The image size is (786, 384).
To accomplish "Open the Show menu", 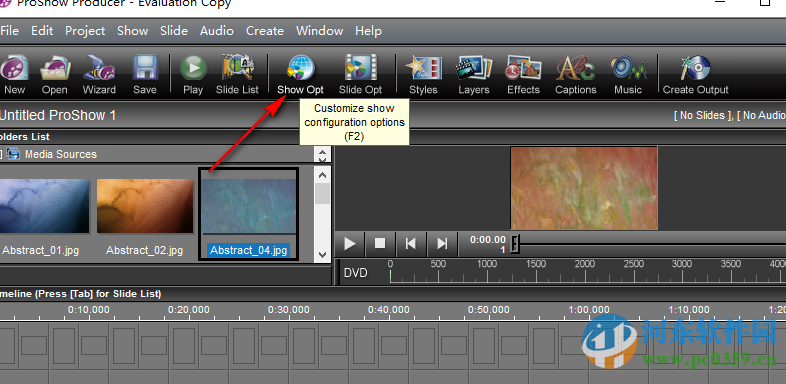I will click(x=132, y=31).
